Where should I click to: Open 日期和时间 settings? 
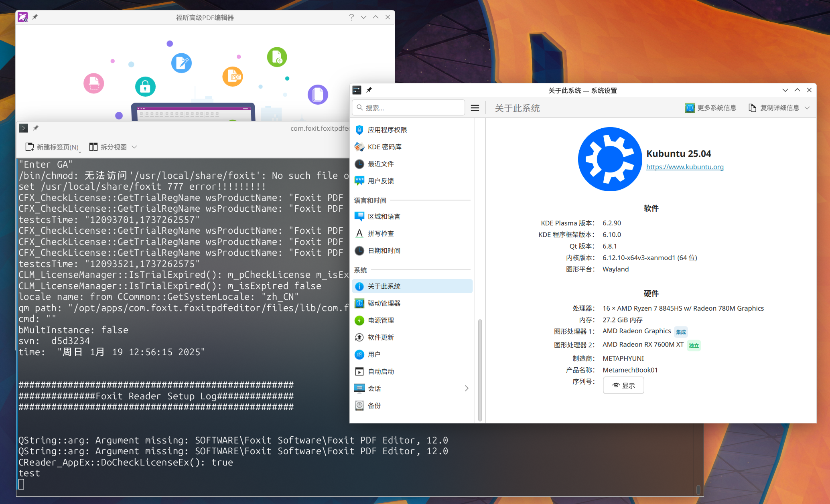tap(412, 251)
